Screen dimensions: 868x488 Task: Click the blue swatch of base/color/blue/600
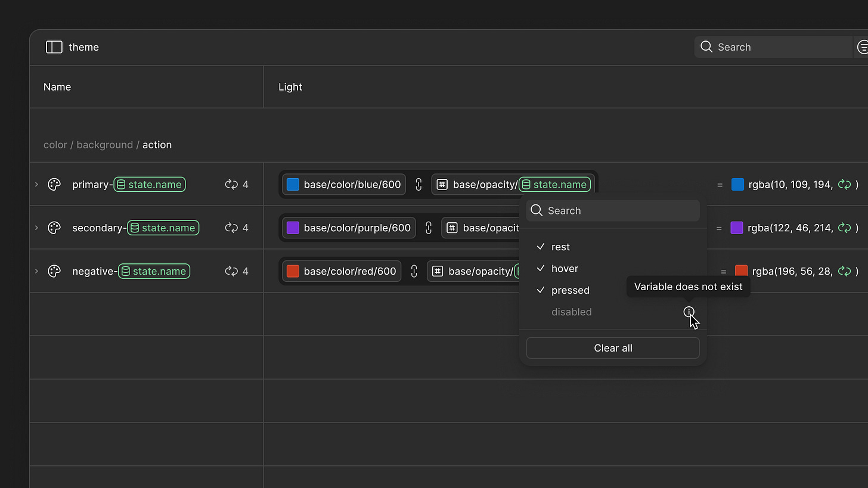(x=293, y=185)
